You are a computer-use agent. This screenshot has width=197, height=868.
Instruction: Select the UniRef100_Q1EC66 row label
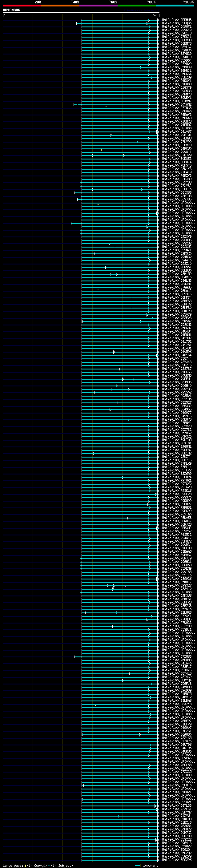(x=176, y=372)
